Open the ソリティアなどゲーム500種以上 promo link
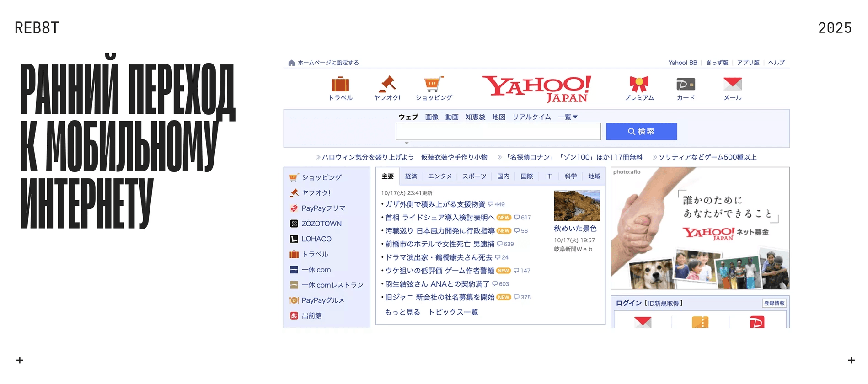 click(707, 157)
